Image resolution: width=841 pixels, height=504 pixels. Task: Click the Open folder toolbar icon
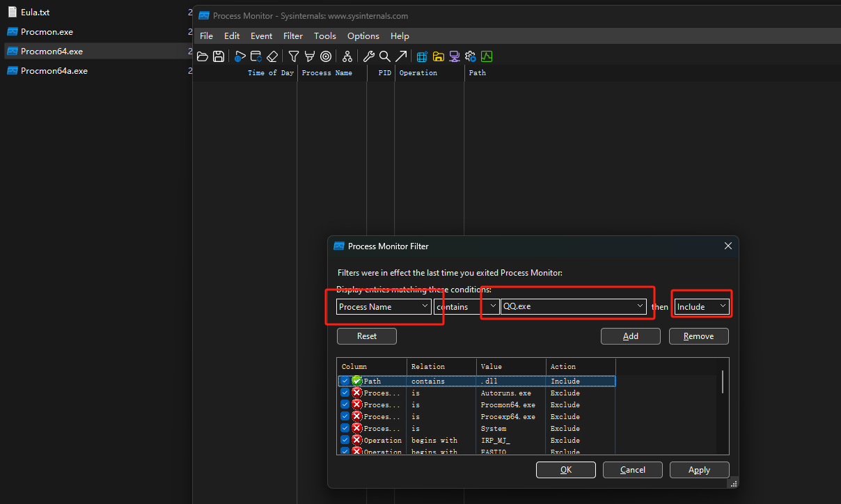[203, 56]
